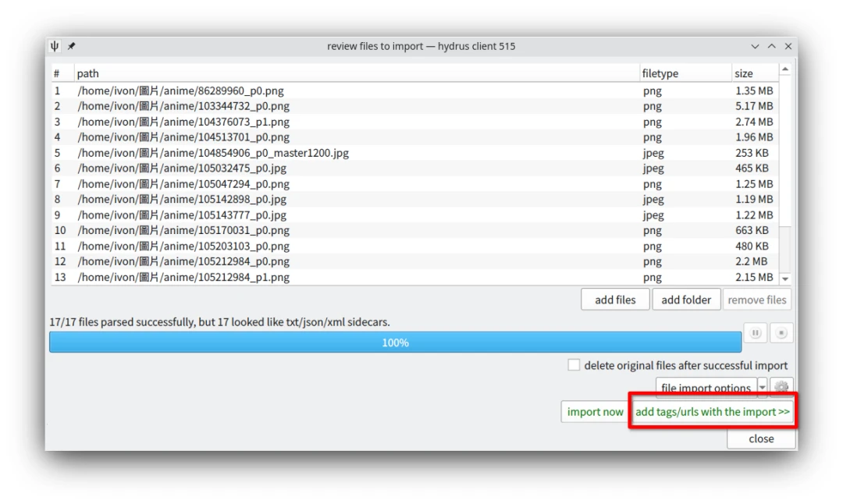Screen dimensions: 843x504
Task: Click the 100% blue progress bar
Action: point(395,343)
